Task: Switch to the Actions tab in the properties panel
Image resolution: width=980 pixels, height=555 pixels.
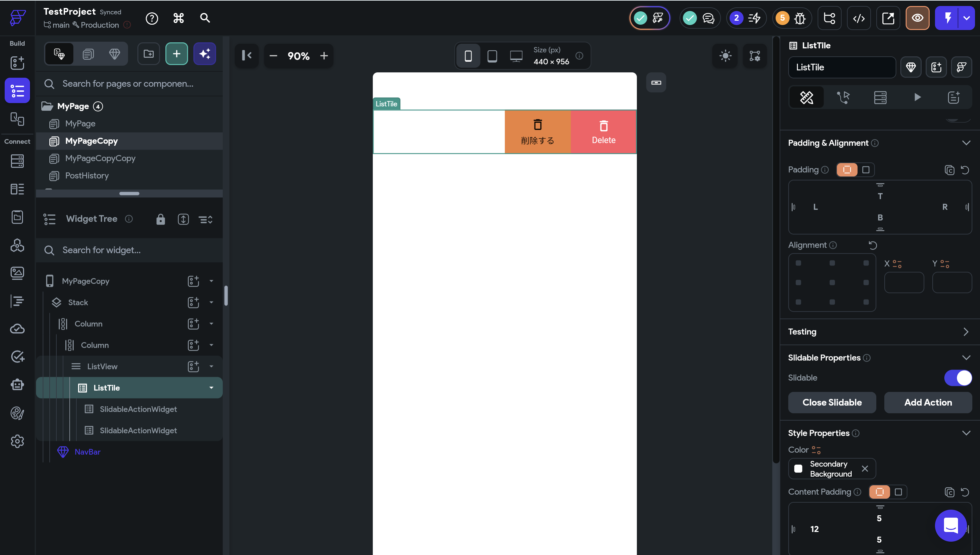Action: click(843, 97)
